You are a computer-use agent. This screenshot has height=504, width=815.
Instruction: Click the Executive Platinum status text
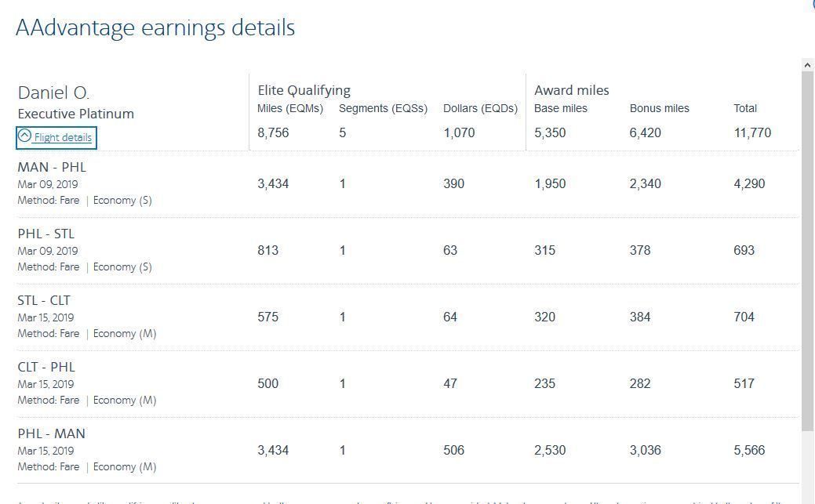76,114
